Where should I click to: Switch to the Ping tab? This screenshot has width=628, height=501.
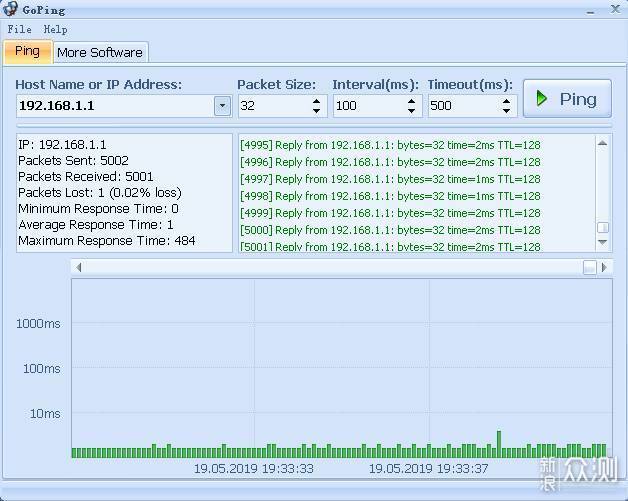28,52
